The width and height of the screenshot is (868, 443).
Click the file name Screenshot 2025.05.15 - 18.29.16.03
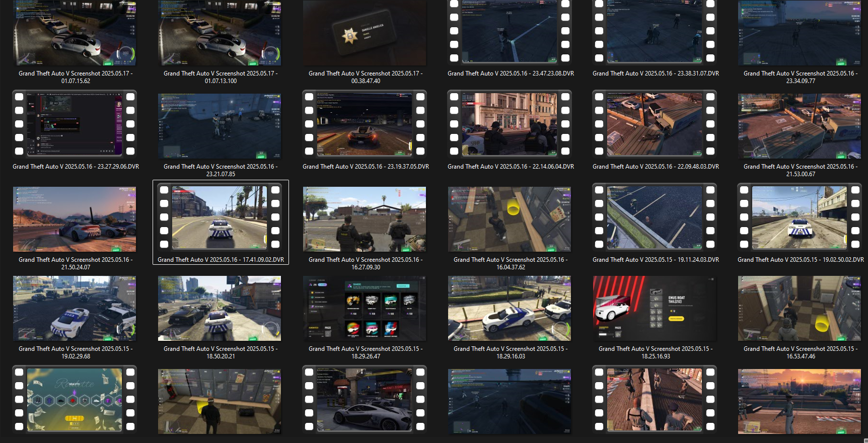[511, 352]
